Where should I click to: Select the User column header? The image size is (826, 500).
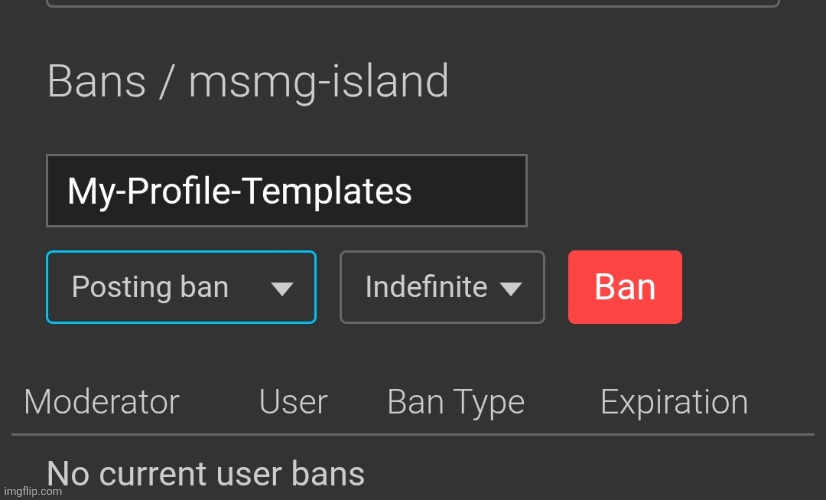click(293, 402)
